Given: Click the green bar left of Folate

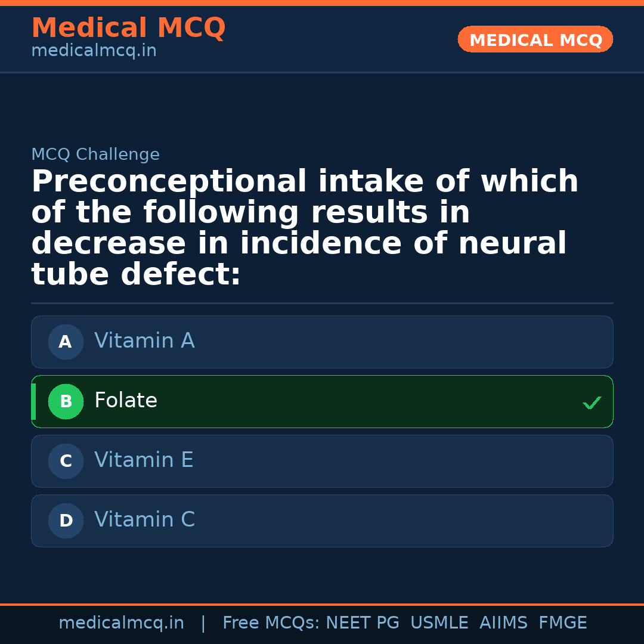Looking at the screenshot, I should coord(33,402).
